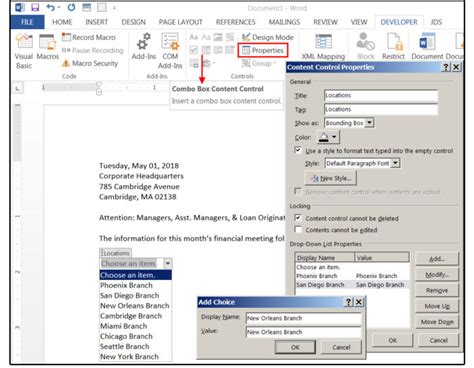474x368 pixels.
Task: Open COM Add-Ins
Action: 170,51
